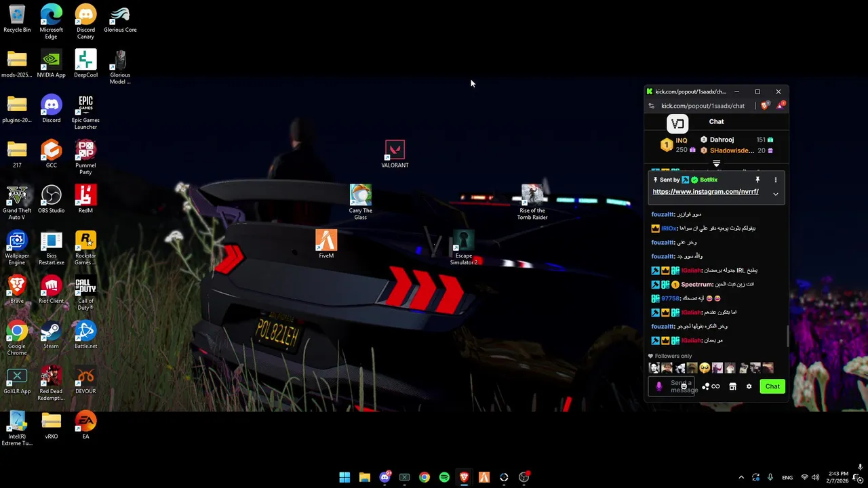The image size is (868, 488).
Task: Launch FiveM from the desktop
Action: click(x=326, y=244)
